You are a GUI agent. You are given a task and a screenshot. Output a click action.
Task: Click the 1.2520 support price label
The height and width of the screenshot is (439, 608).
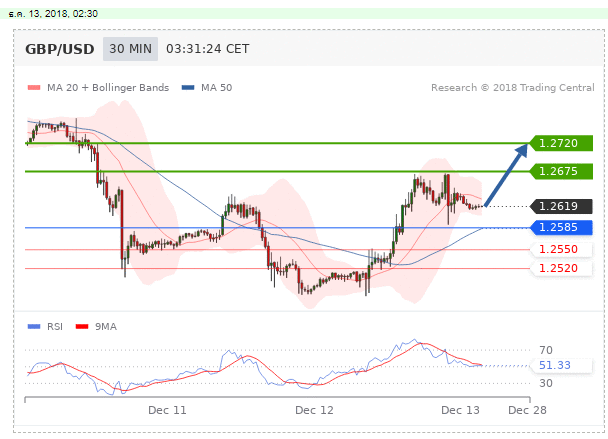click(x=561, y=268)
